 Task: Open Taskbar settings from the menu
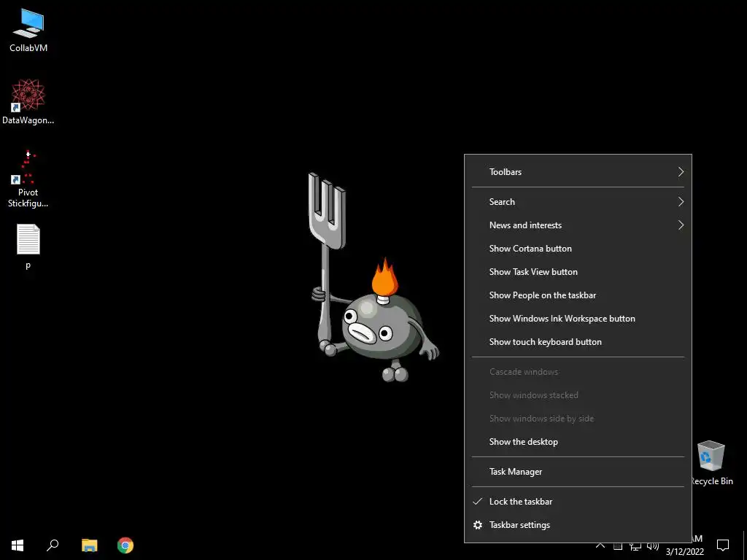tap(578, 525)
